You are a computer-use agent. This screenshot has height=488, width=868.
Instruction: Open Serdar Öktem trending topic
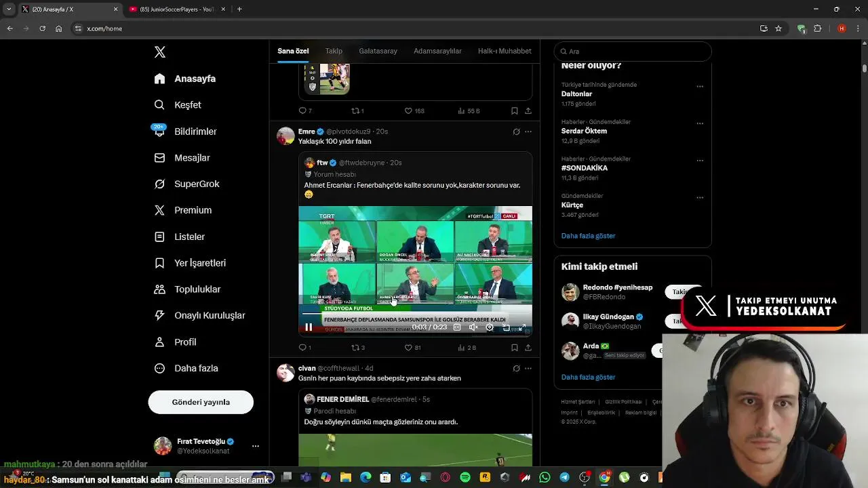pos(584,131)
